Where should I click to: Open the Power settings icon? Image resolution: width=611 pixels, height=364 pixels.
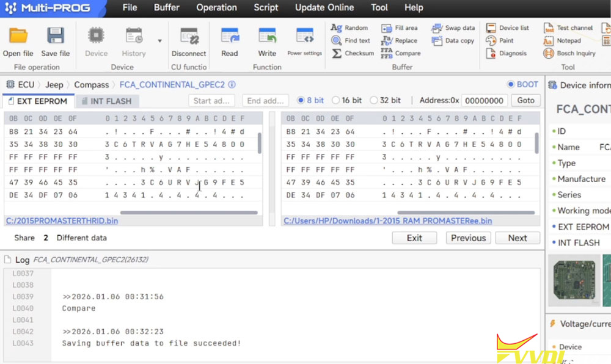coord(304,37)
